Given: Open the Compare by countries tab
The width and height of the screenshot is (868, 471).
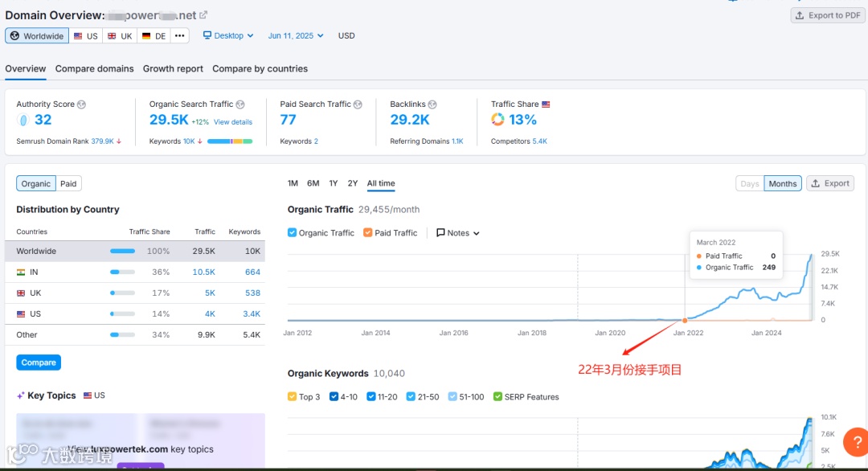Looking at the screenshot, I should click(260, 68).
